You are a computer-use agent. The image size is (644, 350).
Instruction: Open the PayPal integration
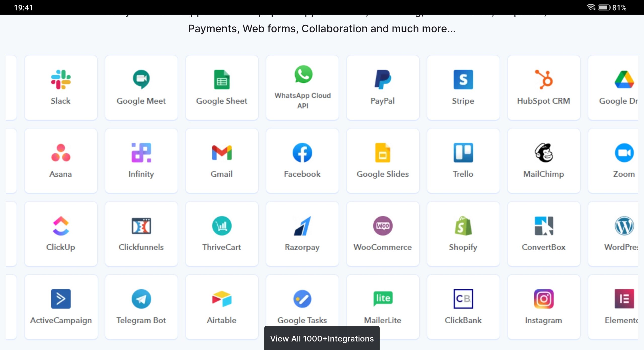click(383, 88)
